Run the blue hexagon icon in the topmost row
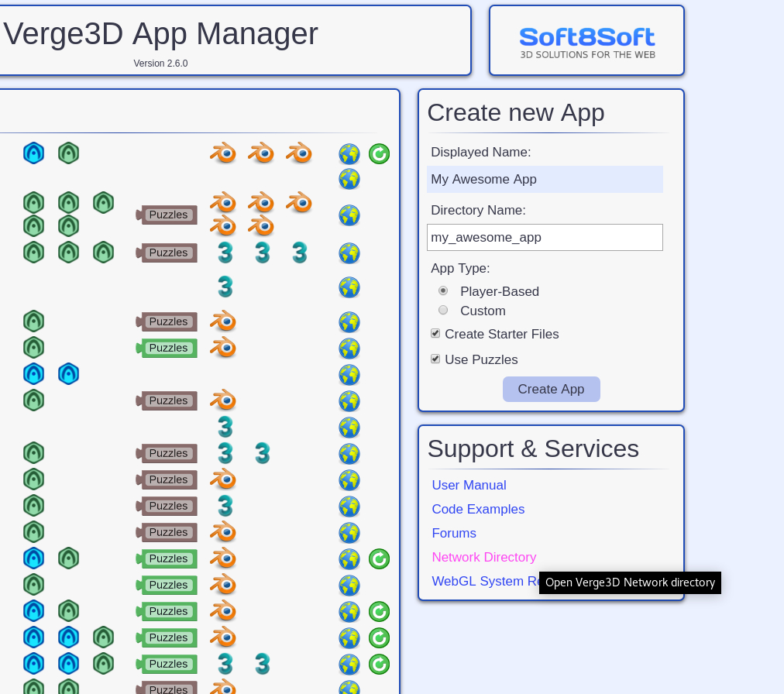 point(33,153)
